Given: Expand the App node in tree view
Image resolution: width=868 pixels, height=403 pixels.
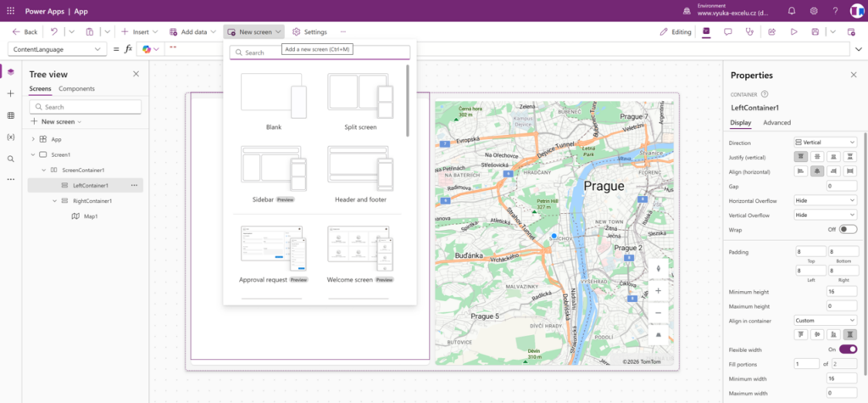Looking at the screenshot, I should [x=33, y=139].
